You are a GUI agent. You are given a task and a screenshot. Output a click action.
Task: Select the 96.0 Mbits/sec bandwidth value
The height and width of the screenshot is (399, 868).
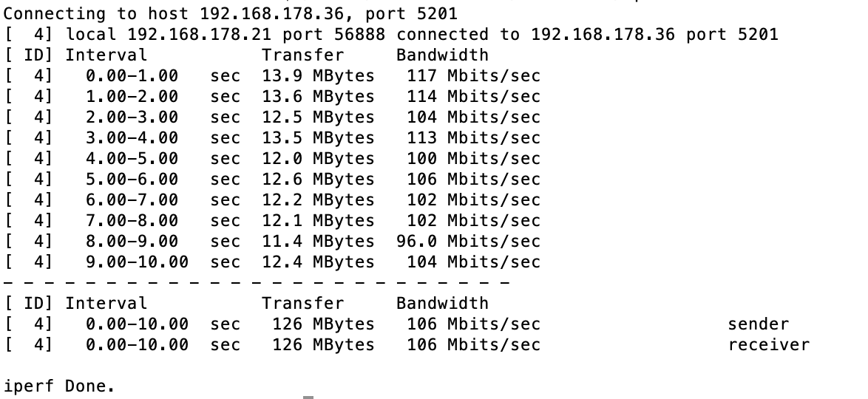pos(469,241)
